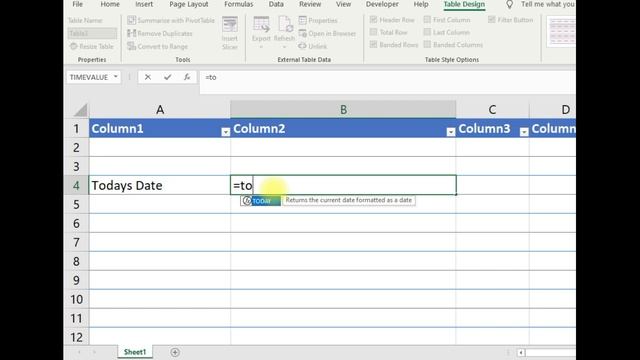Toggle Banded Rows checkbox
640x360 pixels.
(x=373, y=45)
